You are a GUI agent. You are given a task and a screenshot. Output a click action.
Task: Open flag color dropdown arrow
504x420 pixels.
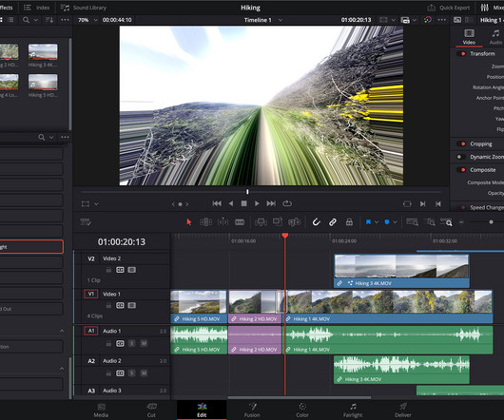tap(377, 222)
